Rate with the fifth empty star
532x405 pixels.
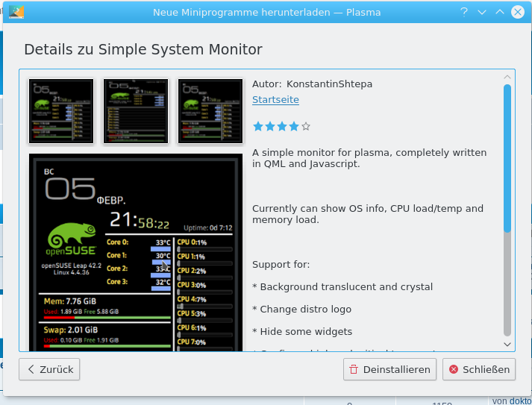[306, 127]
